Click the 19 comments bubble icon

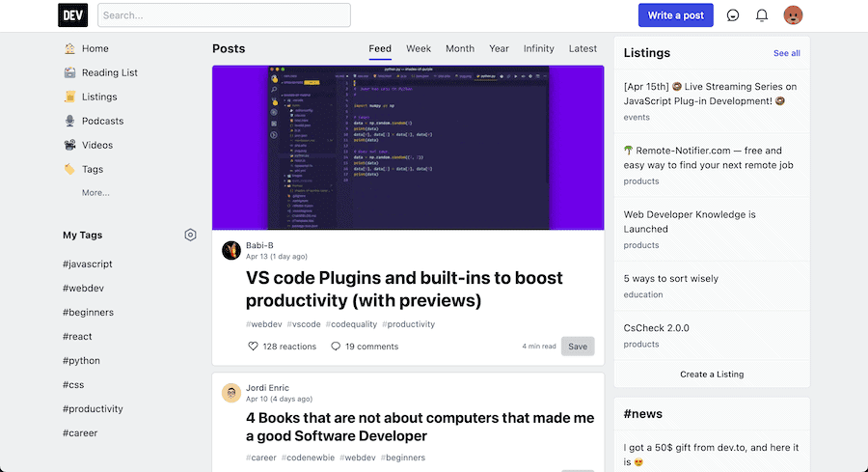[x=336, y=347]
